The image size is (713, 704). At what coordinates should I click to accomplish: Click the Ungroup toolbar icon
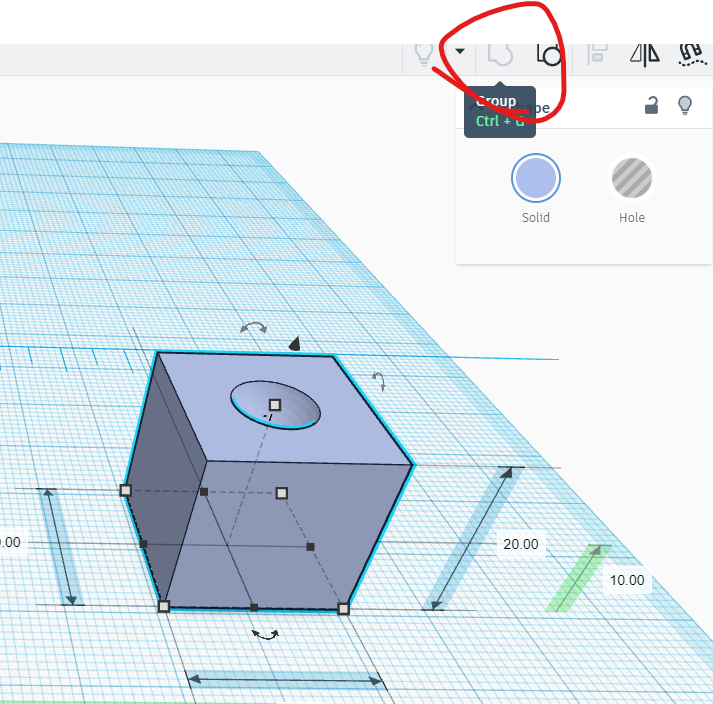point(548,55)
